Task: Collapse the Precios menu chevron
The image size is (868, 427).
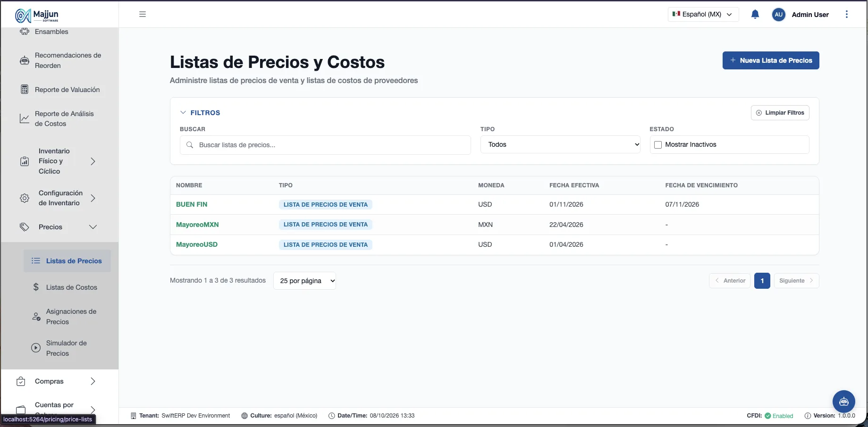Action: coord(93,227)
